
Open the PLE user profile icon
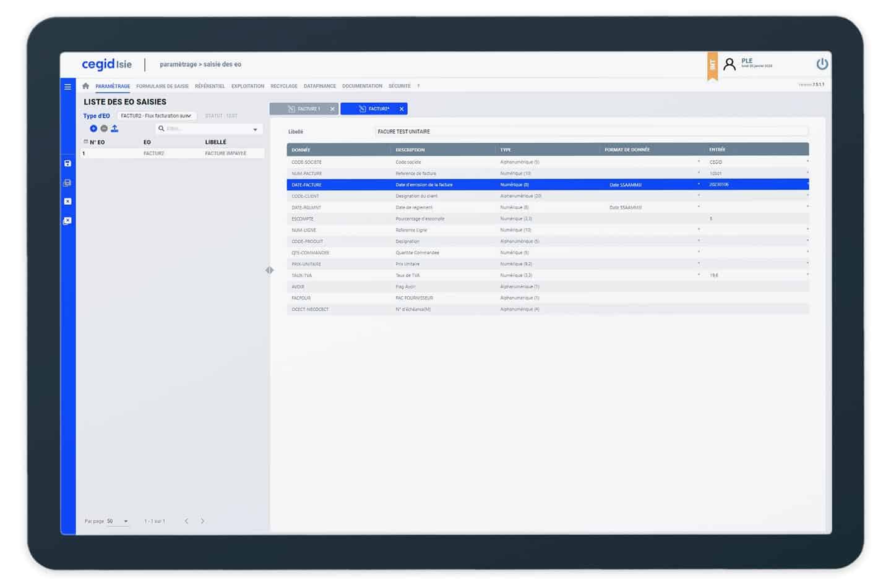(730, 64)
